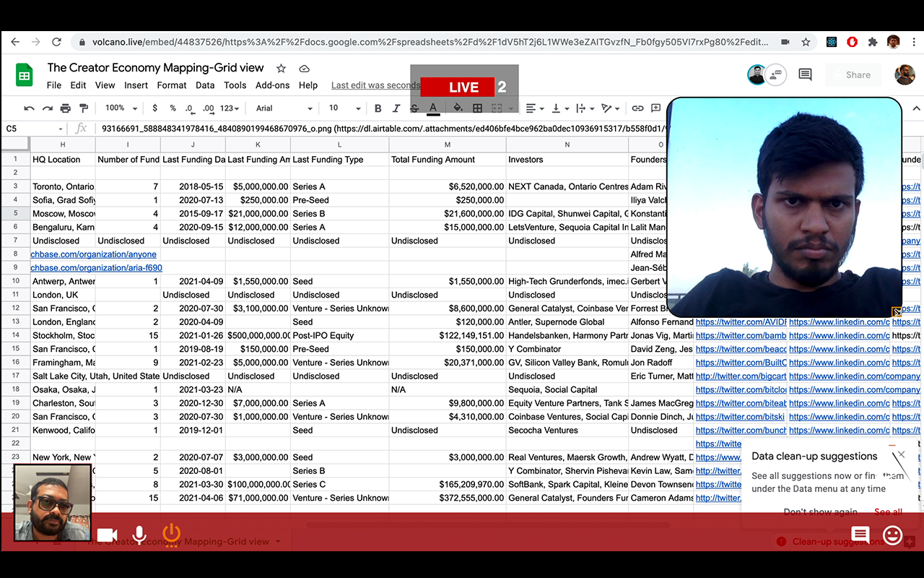924x578 pixels.
Task: Open the fill color picker
Action: [458, 108]
